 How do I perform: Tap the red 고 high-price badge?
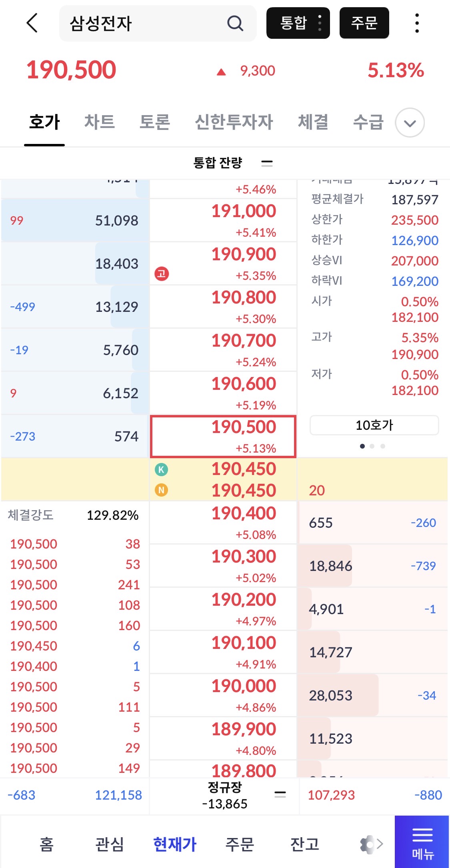click(162, 274)
